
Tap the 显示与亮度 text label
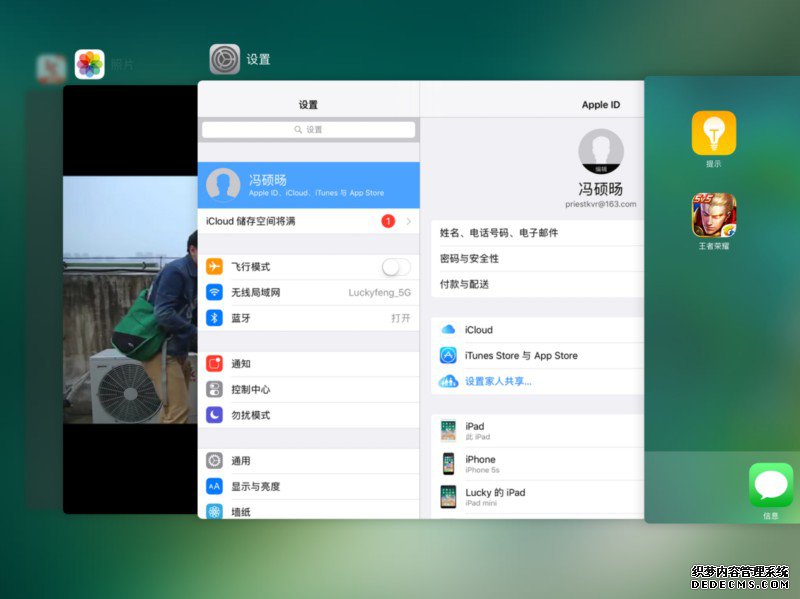coord(256,486)
